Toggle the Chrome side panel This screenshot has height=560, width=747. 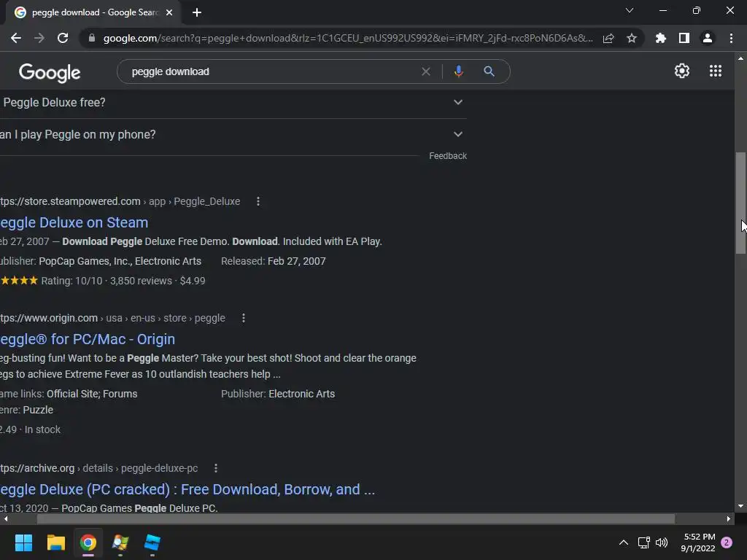pos(684,38)
